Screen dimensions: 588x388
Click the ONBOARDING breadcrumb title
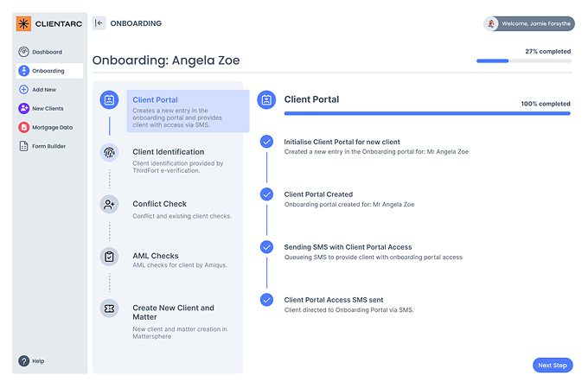tap(136, 23)
